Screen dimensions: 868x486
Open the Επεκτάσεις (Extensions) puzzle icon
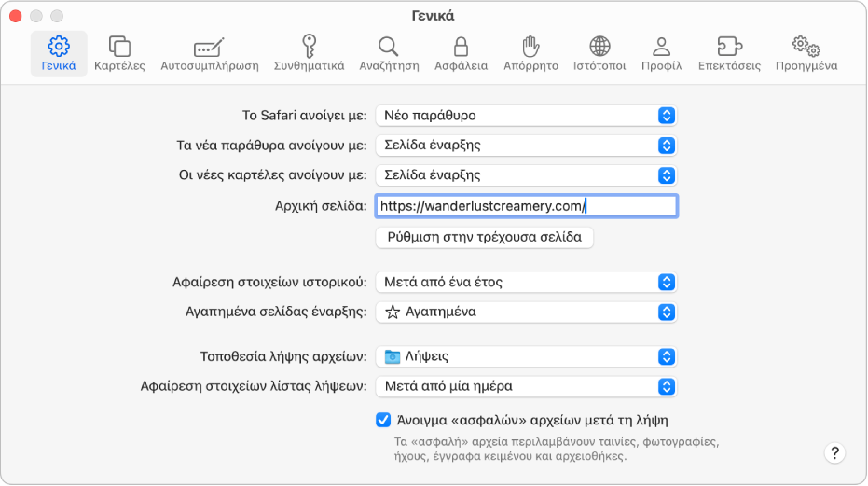click(729, 53)
